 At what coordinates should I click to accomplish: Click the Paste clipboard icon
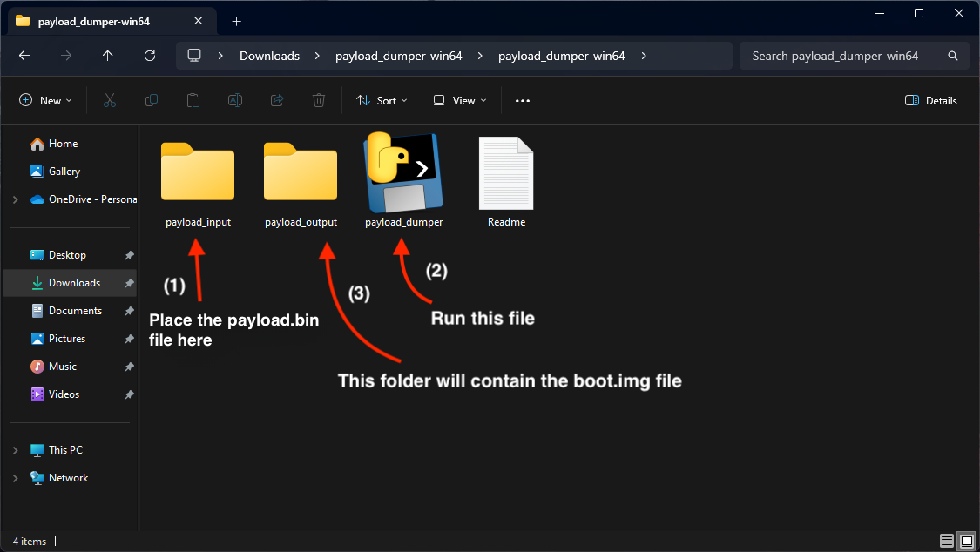193,100
